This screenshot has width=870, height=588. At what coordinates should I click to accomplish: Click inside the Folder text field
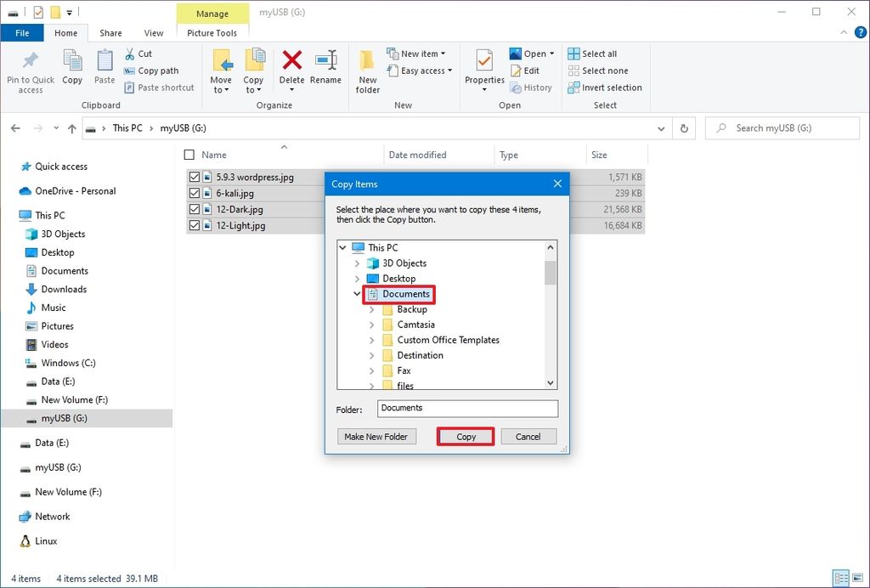pyautogui.click(x=467, y=409)
